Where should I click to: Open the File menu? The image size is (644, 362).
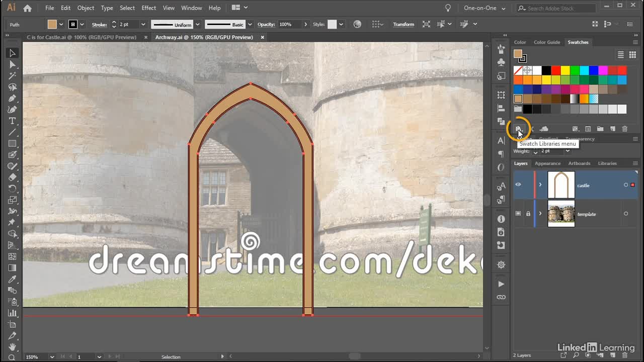[49, 8]
